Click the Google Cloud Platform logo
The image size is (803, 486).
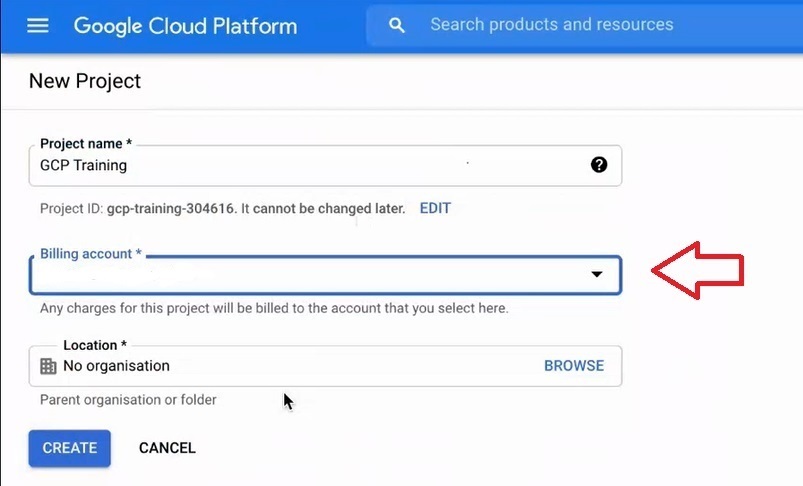[x=185, y=26]
